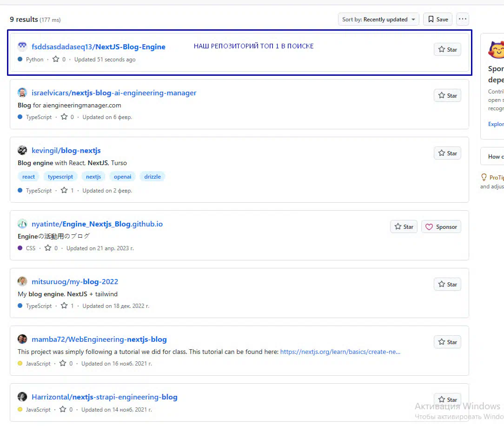Star the kevingil/blog-nextjs repository
This screenshot has width=504, height=426.
tap(447, 153)
